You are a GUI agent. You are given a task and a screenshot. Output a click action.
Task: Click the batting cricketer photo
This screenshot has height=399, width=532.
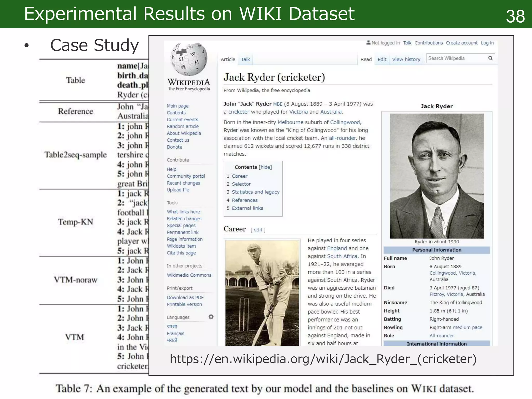tap(262, 293)
